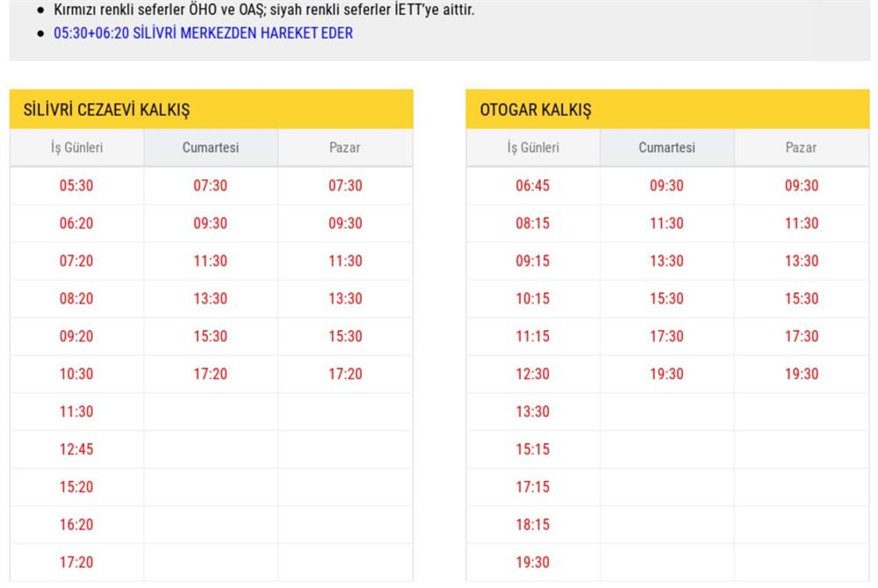
Task: Open Pazar tab in Silivri Cezaevi table
Action: pyautogui.click(x=345, y=147)
